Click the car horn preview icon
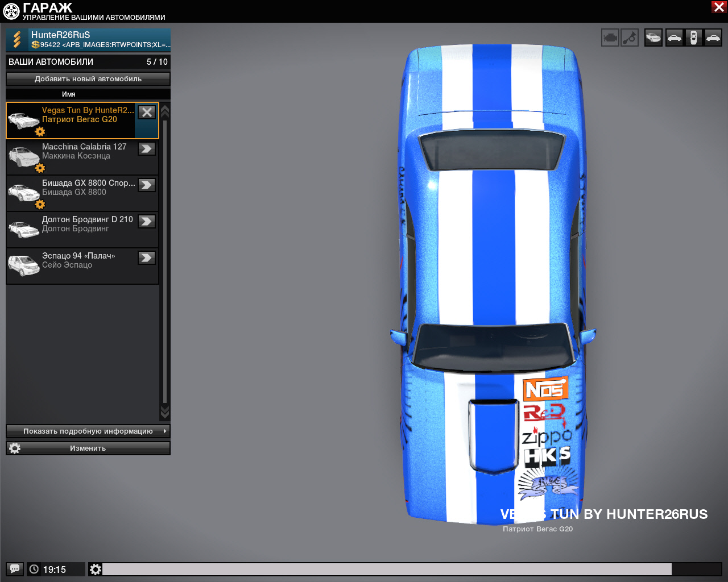The height and width of the screenshot is (582, 728). [x=630, y=38]
